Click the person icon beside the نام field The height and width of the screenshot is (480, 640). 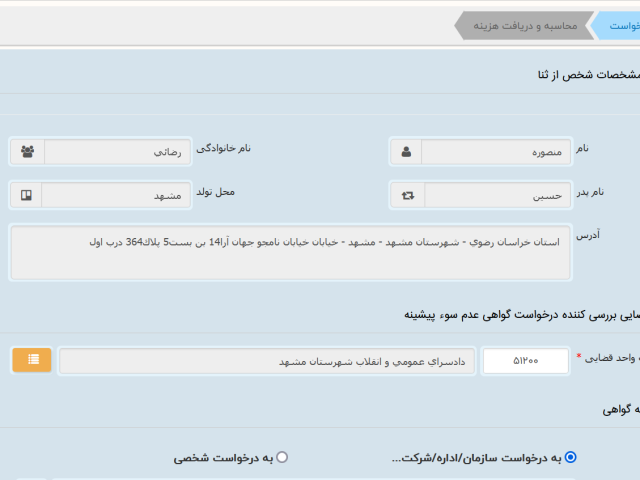406,152
